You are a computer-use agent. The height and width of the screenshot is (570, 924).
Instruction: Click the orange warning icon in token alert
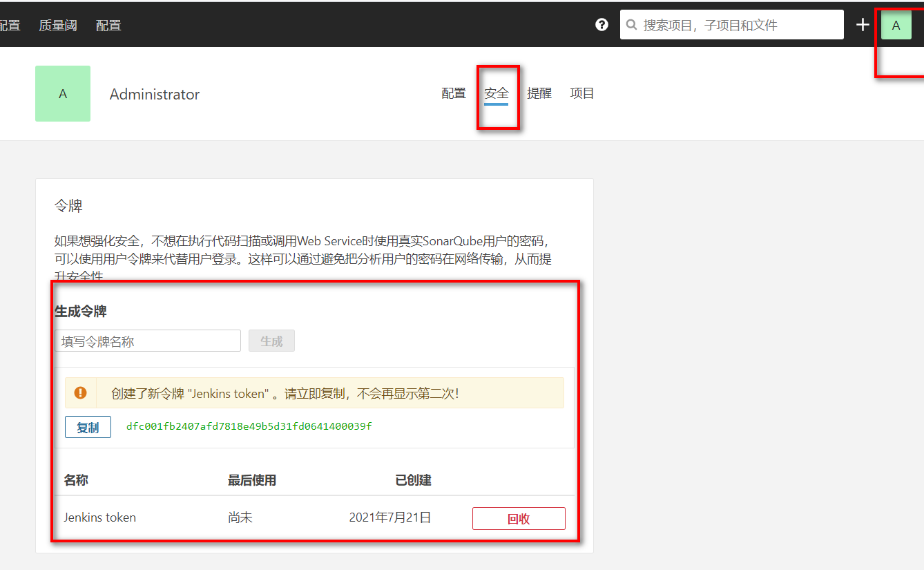pos(81,393)
